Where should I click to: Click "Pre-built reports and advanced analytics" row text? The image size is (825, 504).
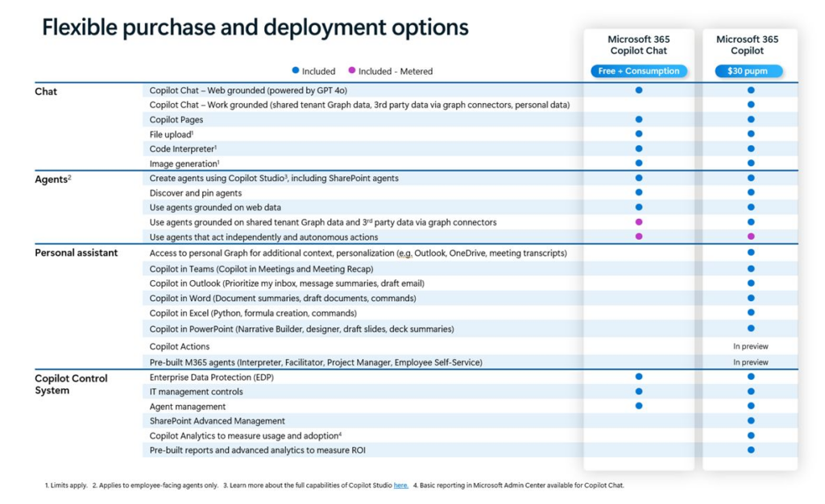point(257,450)
